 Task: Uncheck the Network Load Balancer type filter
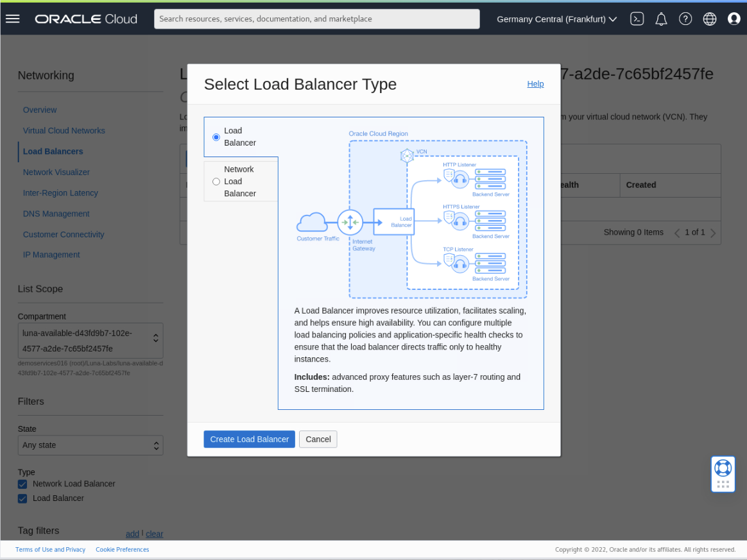tap(22, 484)
